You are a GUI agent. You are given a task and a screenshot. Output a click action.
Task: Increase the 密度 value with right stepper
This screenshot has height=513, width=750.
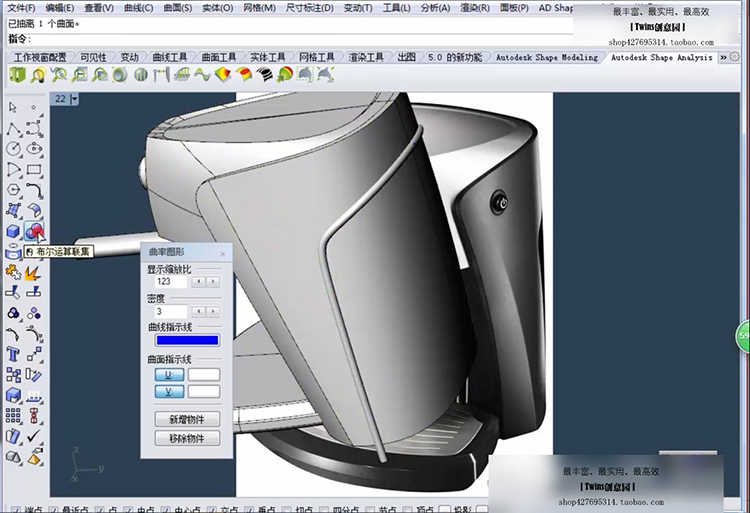point(213,312)
